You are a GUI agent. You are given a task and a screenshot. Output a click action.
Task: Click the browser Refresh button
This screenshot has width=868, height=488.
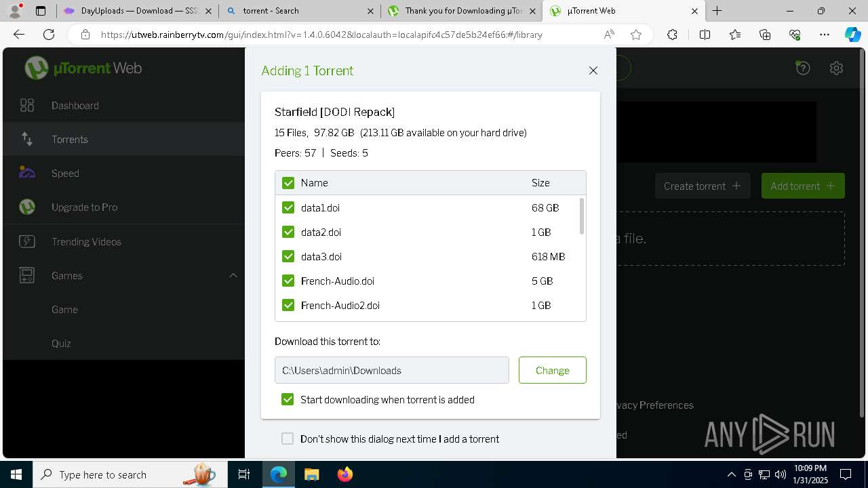[49, 35]
